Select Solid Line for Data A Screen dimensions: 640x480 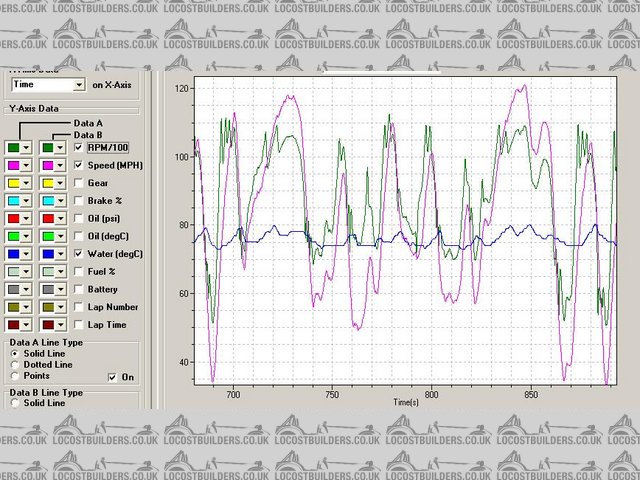[14, 354]
